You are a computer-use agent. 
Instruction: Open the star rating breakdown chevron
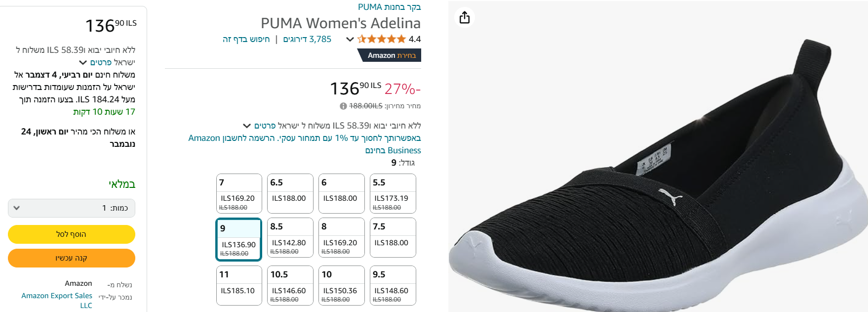click(350, 39)
